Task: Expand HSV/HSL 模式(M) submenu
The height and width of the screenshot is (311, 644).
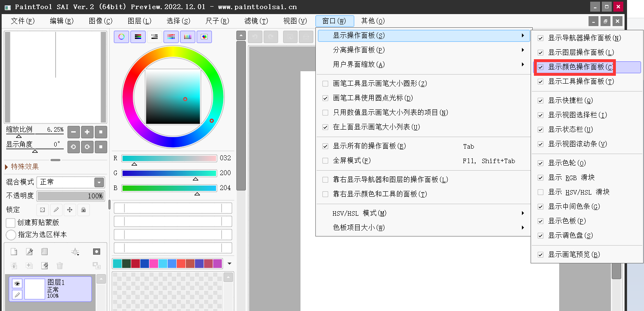Action: point(423,213)
